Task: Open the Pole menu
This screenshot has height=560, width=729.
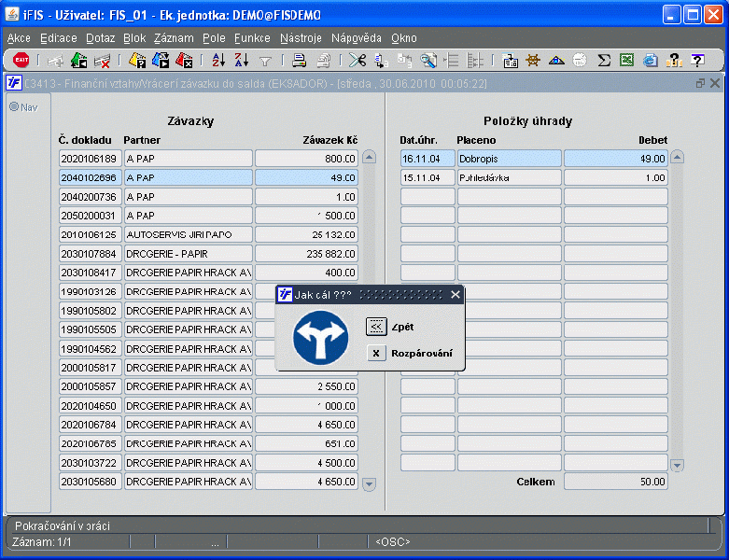Action: click(214, 38)
